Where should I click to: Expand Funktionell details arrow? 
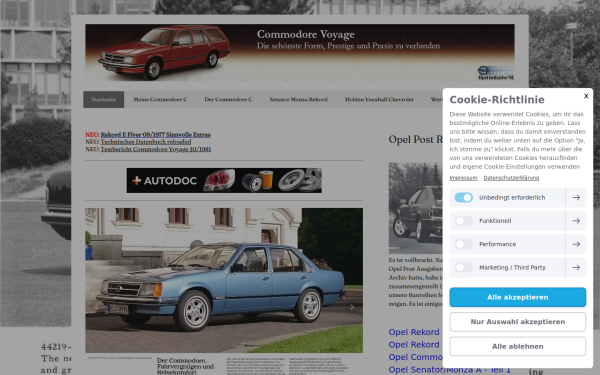[x=576, y=221]
